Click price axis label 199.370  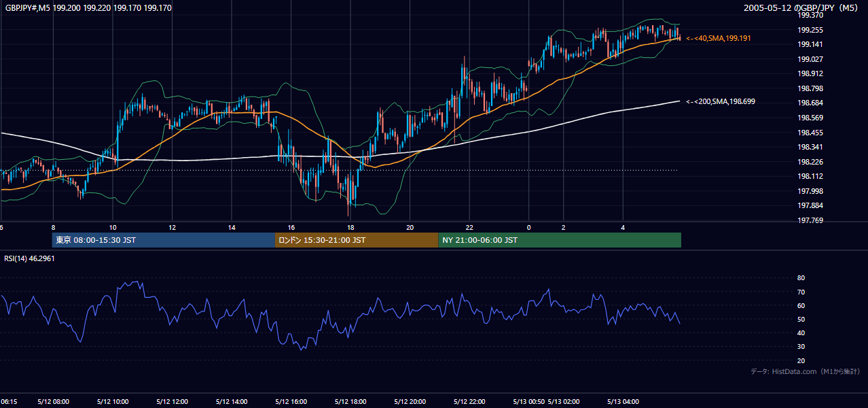click(x=810, y=15)
